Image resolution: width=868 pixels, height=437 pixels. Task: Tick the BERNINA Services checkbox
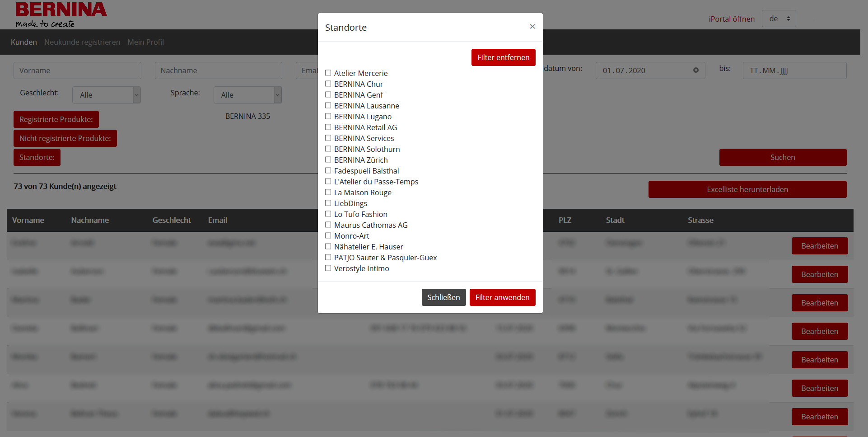(x=328, y=138)
